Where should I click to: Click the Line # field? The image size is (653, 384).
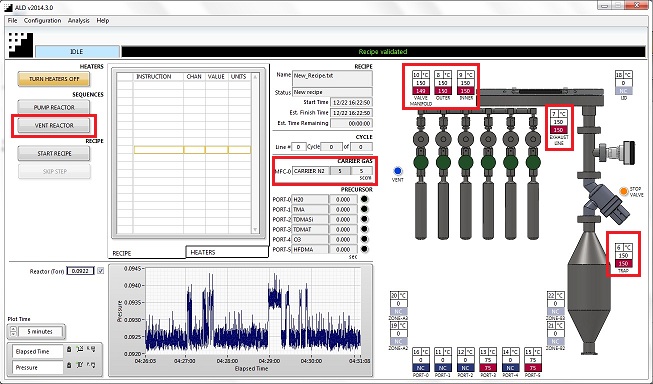pos(299,147)
